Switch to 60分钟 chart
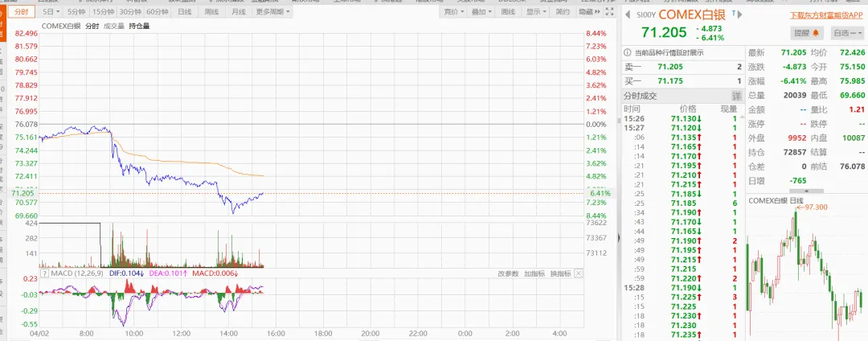This screenshot has width=868, height=341. [x=158, y=11]
